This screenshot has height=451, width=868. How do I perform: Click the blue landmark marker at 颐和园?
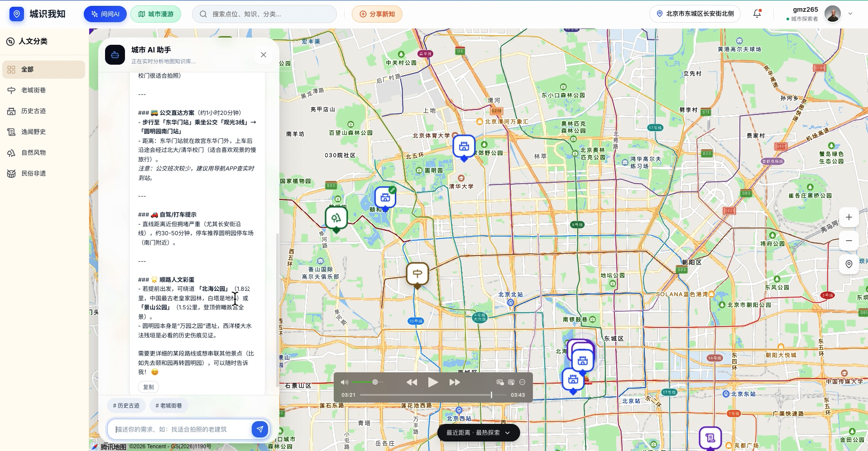[385, 198]
